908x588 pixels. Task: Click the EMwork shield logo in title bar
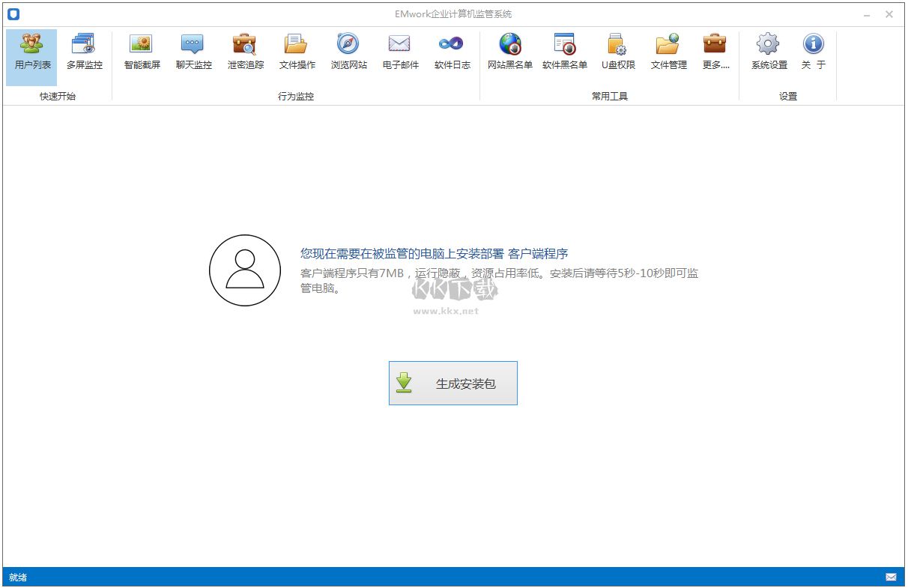13,14
